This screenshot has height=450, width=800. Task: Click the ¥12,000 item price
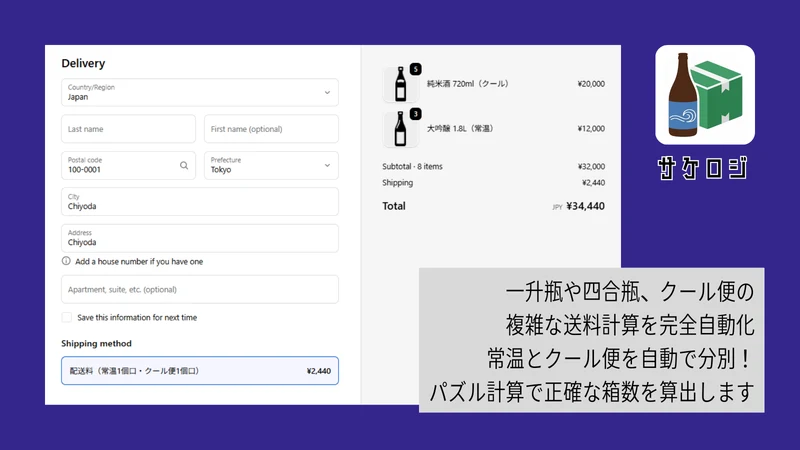pyautogui.click(x=591, y=129)
